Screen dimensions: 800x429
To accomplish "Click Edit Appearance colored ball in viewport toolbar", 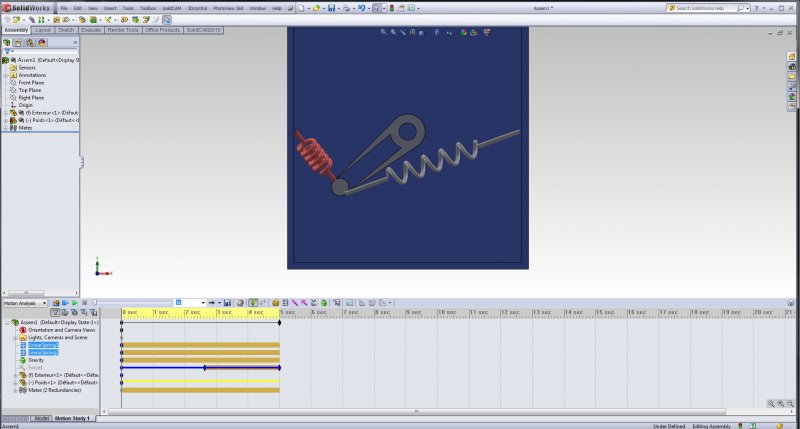I will [463, 32].
